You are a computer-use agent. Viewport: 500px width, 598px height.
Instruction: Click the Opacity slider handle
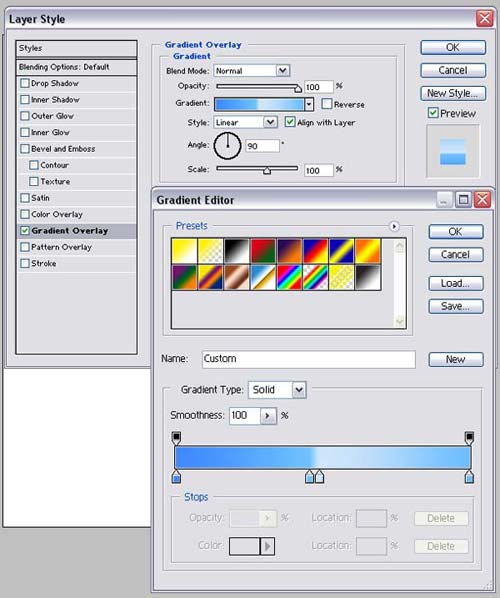click(x=298, y=88)
